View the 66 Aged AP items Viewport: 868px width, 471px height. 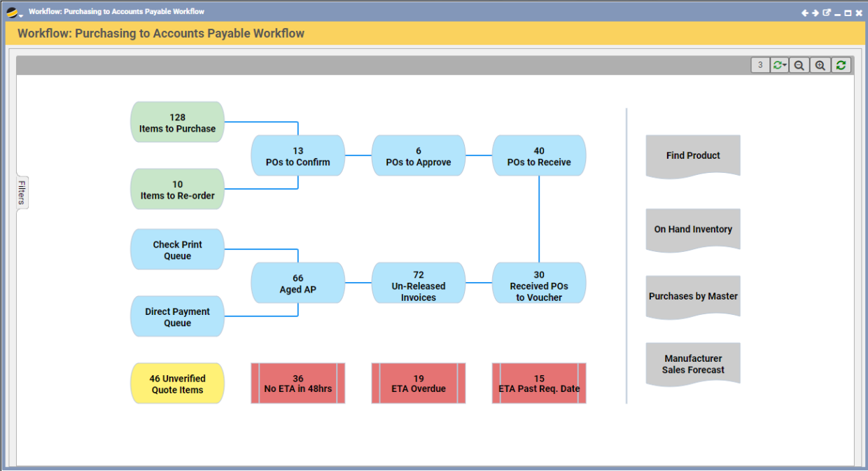point(297,283)
